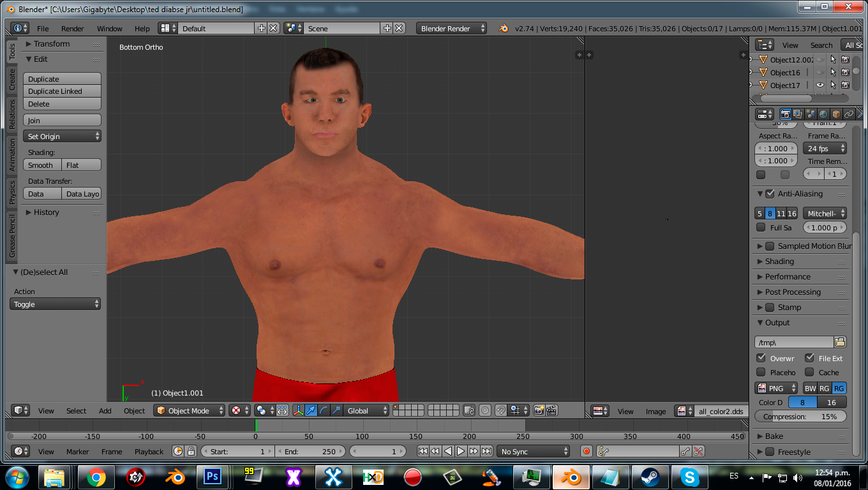The image size is (868, 490).
Task: Open the Render properties tab camera icon
Action: 786,114
